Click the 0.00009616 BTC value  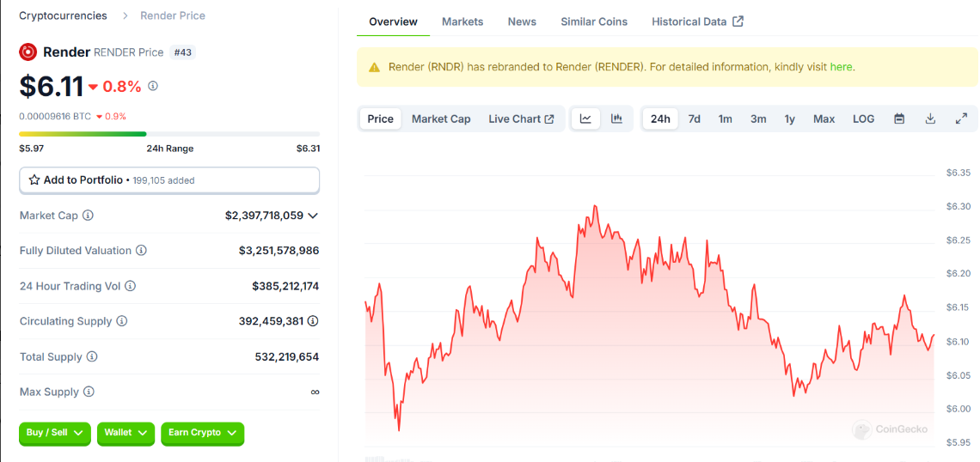[55, 116]
